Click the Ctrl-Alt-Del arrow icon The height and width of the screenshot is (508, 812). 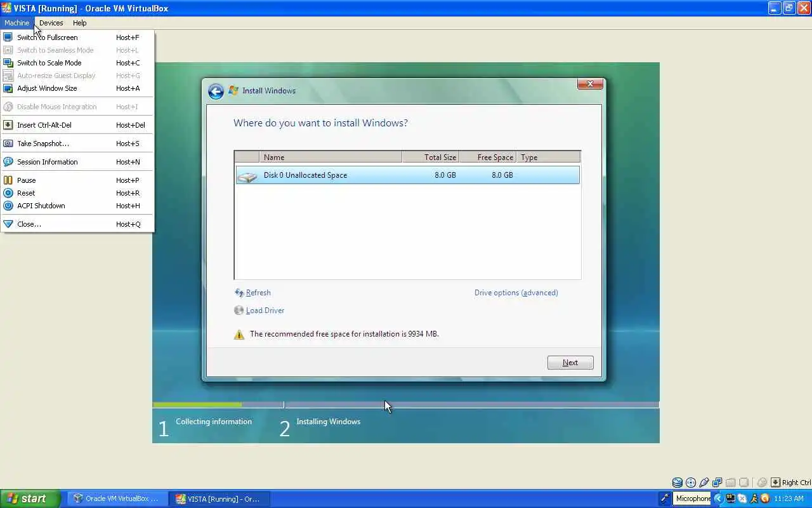pyautogui.click(x=8, y=125)
